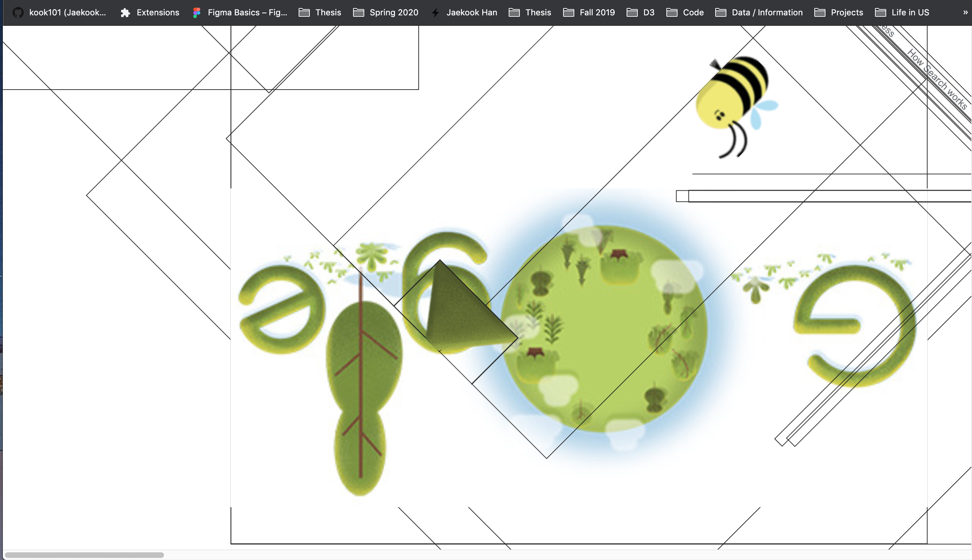
Task: Click the green Earth globe doodle
Action: click(604, 329)
